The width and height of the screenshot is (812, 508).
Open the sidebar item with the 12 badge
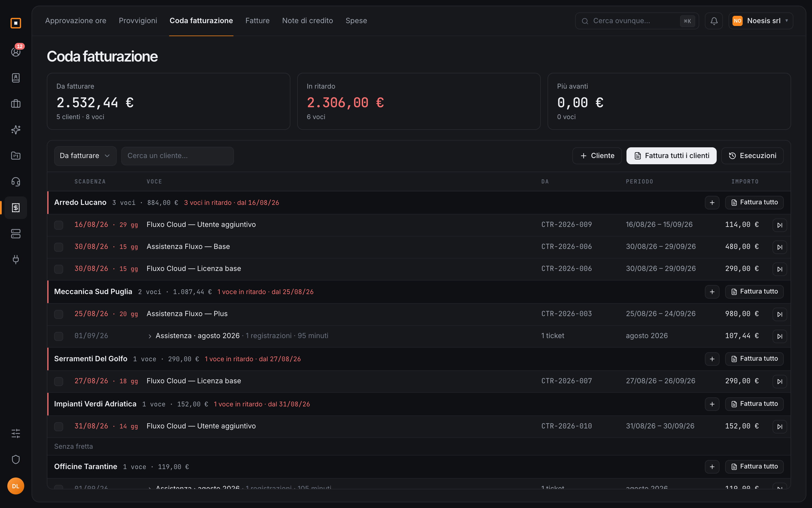[x=16, y=52]
